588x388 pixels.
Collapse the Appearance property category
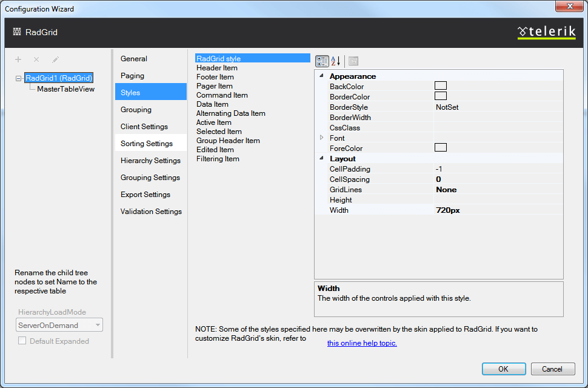point(321,76)
